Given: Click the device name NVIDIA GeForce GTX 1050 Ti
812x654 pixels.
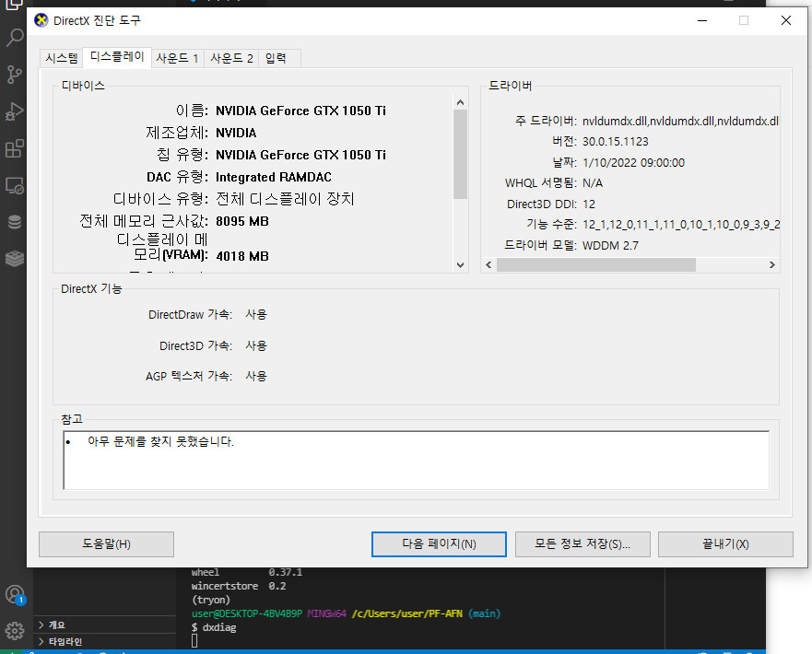Looking at the screenshot, I should tap(300, 111).
